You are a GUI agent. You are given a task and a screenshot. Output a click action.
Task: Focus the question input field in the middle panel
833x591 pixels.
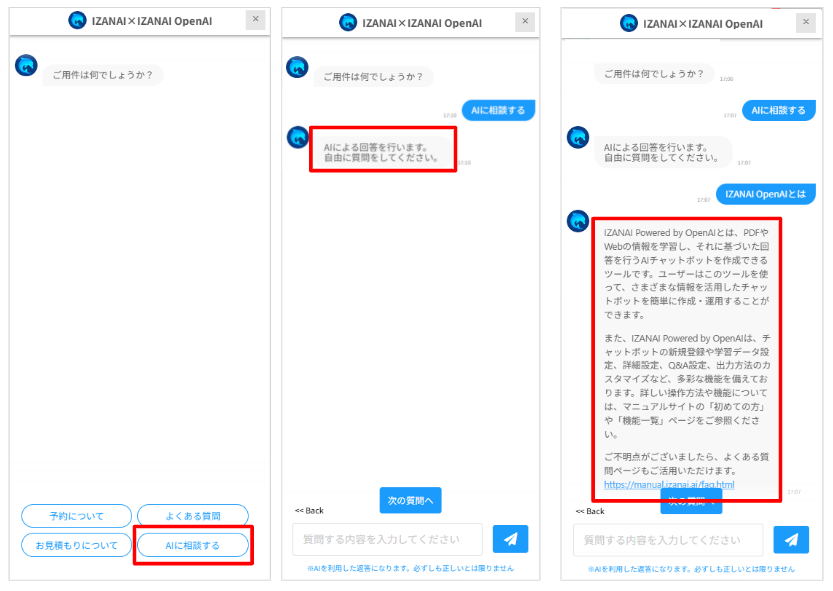click(x=387, y=539)
